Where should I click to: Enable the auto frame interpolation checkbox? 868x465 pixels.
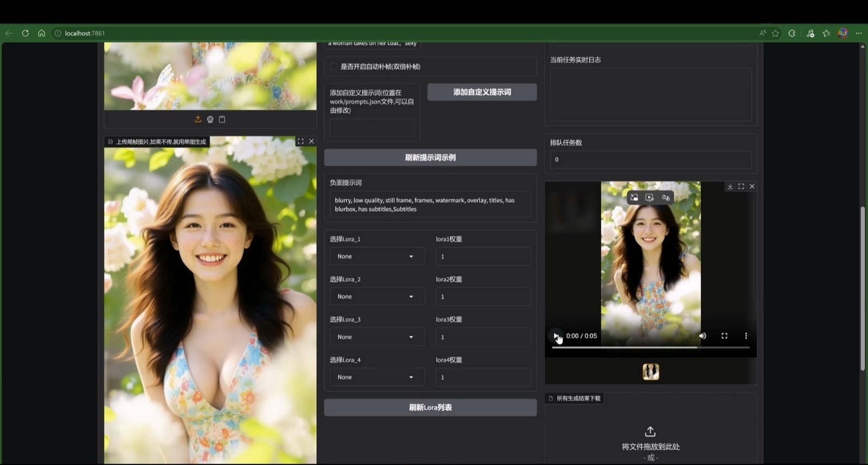334,67
